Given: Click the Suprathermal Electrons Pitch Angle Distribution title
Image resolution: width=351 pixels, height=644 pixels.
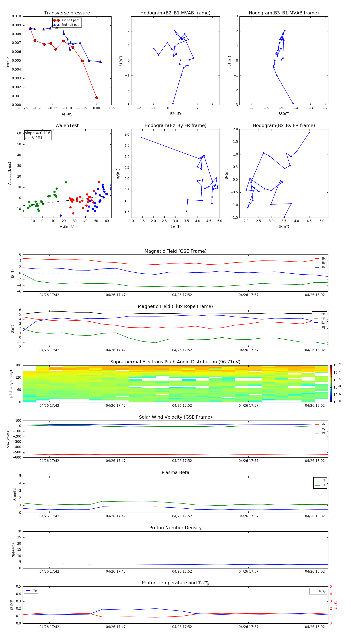Looking at the screenshot, I should [175, 362].
